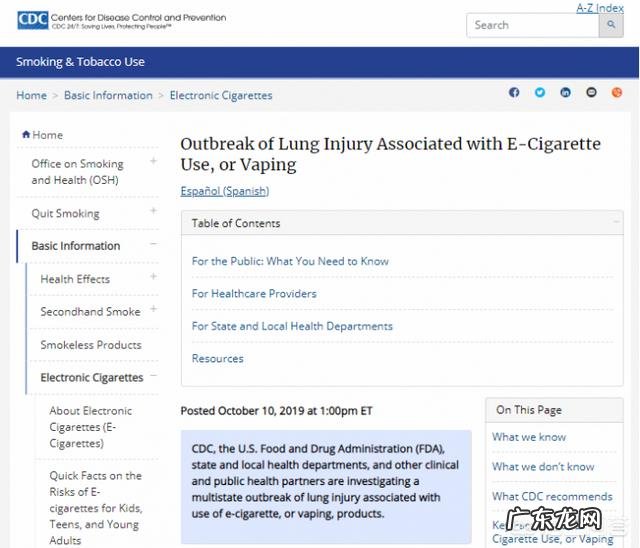Open Smokeless Products sidebar item

[91, 345]
